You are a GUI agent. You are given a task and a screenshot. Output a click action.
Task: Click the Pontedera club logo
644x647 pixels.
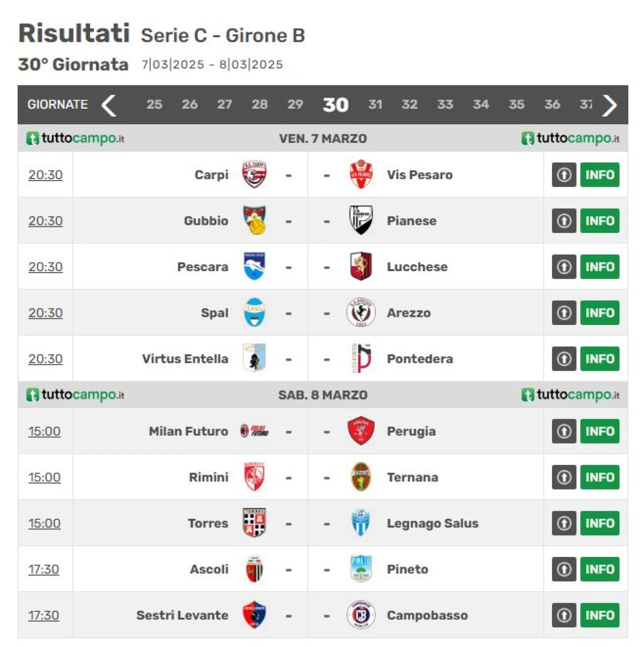(361, 359)
